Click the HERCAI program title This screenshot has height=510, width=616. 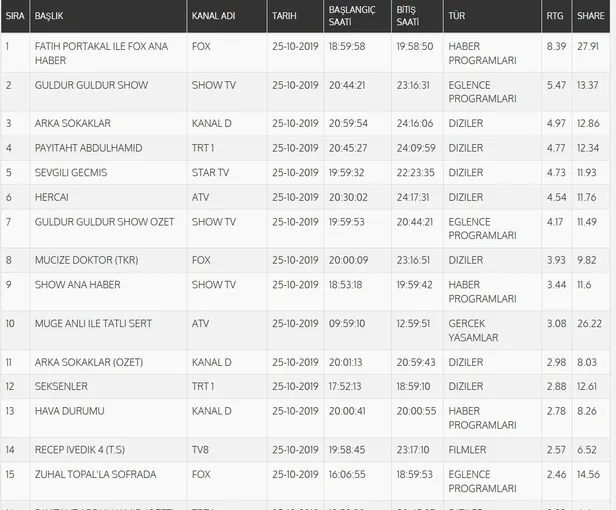51,198
